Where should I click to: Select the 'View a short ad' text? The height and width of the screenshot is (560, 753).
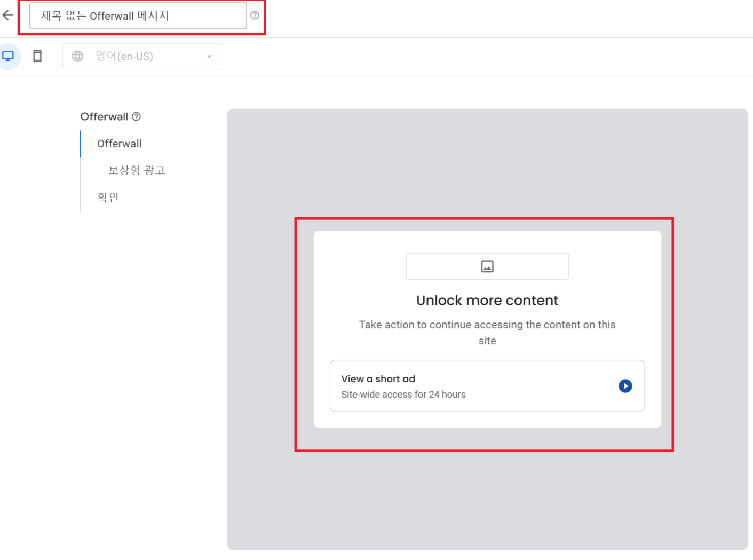click(x=378, y=378)
